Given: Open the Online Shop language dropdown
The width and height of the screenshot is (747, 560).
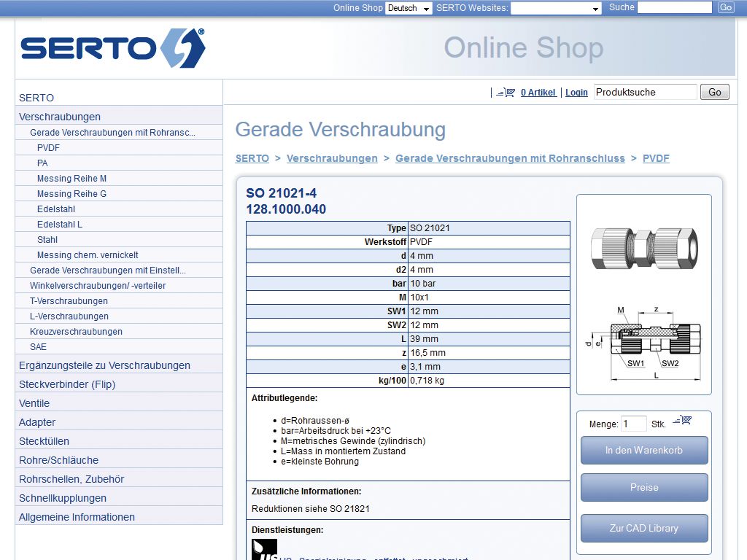Looking at the screenshot, I should coord(409,8).
